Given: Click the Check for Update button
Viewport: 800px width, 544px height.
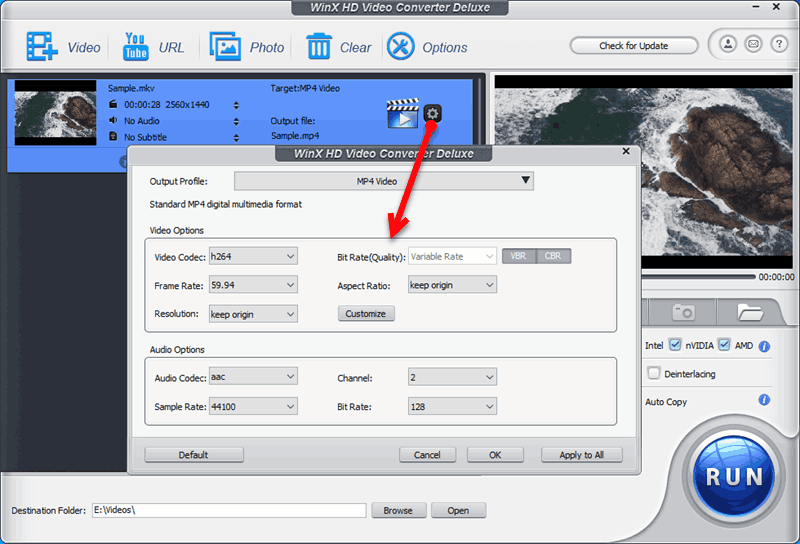Looking at the screenshot, I should 634,45.
